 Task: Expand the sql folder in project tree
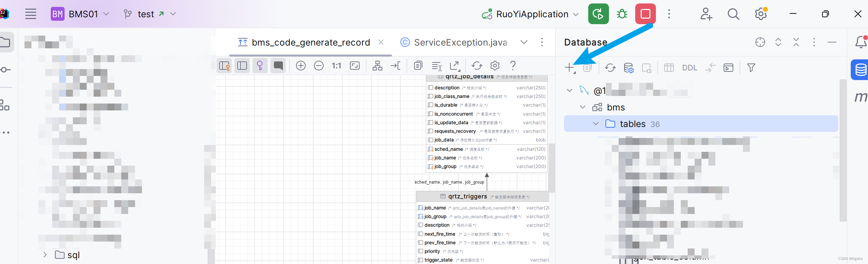pyautogui.click(x=45, y=255)
